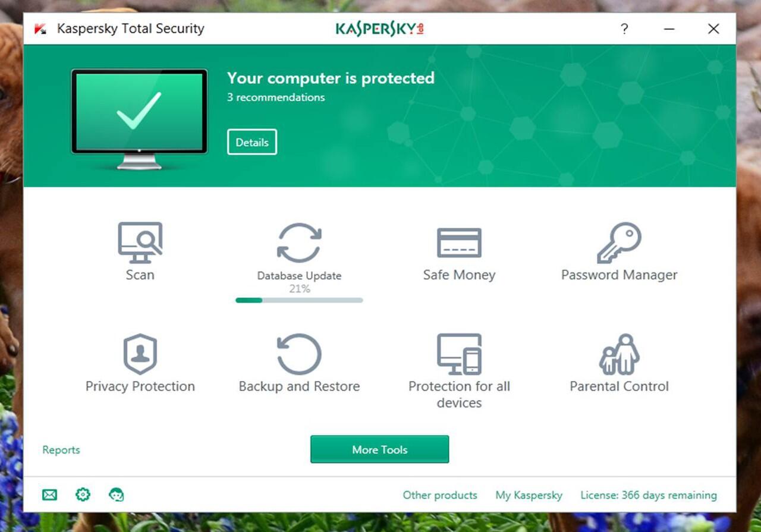Click the '3 recommendations' text
Viewport: 761px width, 532px height.
click(276, 97)
